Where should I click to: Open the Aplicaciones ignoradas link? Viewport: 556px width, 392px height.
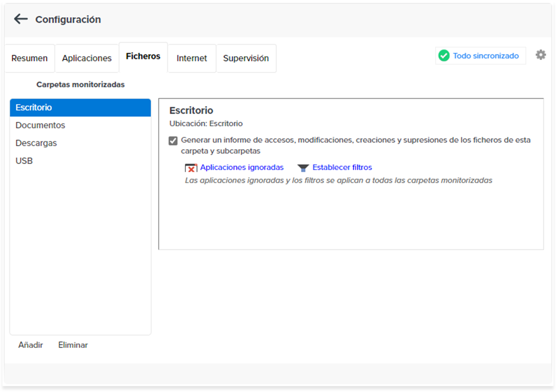242,168
